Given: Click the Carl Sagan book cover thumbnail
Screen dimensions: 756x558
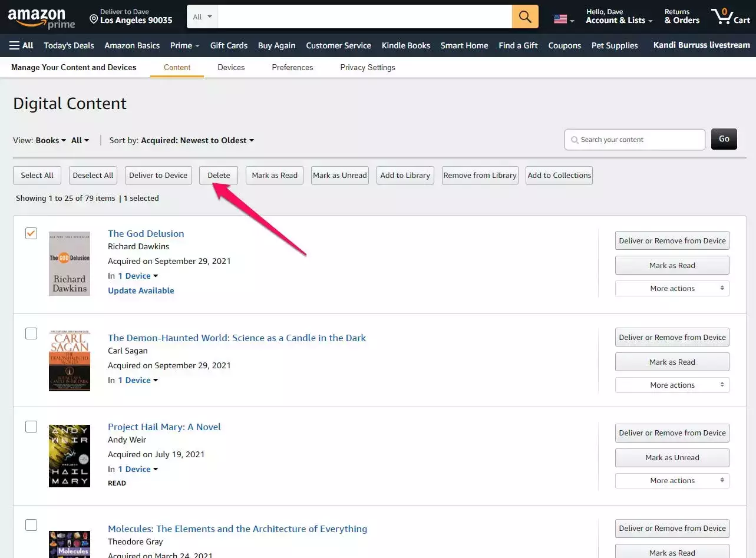Looking at the screenshot, I should point(70,361).
